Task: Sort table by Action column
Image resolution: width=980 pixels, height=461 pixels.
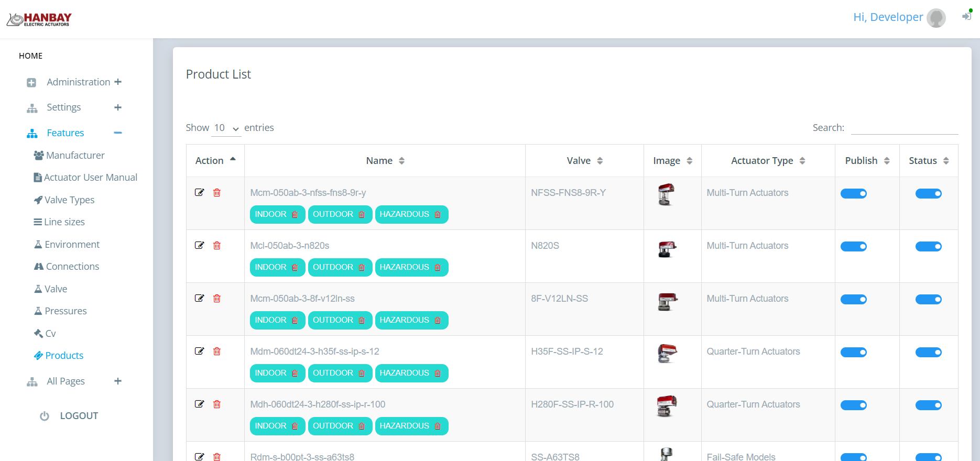Action: [215, 161]
